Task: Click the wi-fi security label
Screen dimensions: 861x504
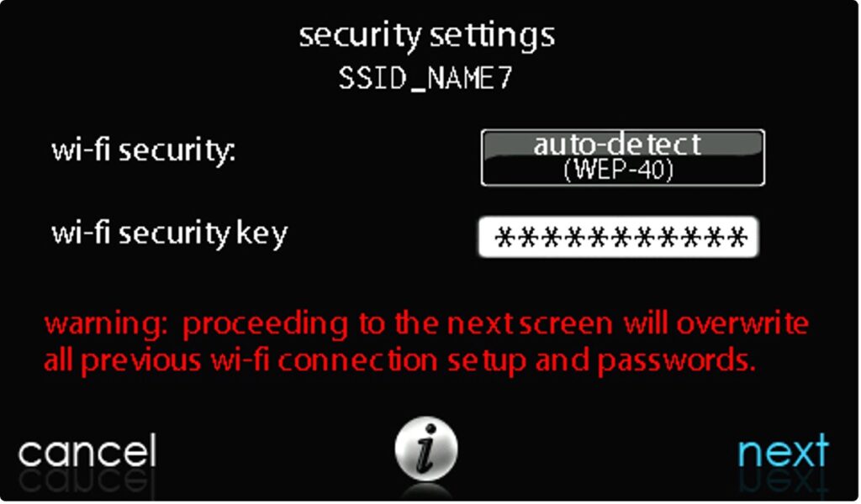Action: point(144,151)
